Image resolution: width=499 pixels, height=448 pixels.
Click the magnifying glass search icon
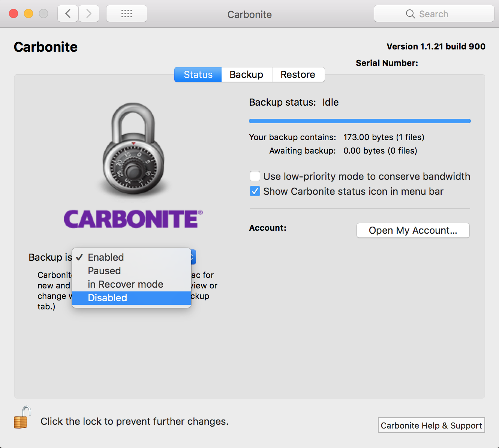point(411,14)
